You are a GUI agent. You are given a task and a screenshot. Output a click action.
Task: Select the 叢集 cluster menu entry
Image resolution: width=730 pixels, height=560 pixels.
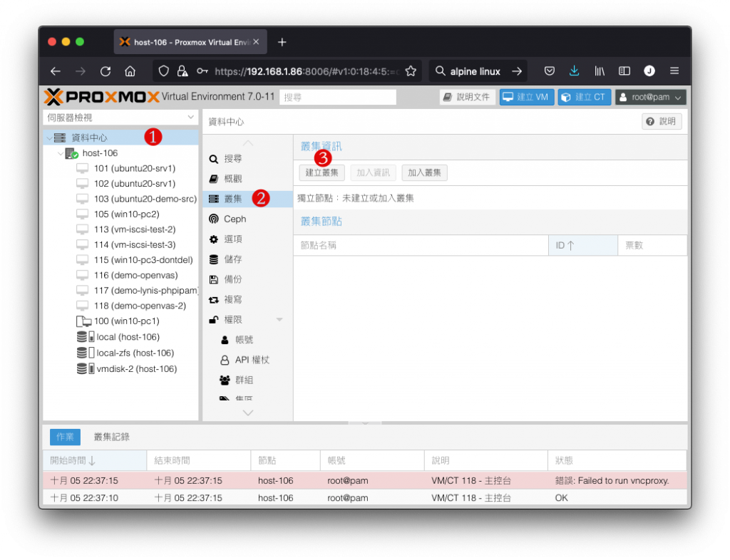[x=247, y=199]
